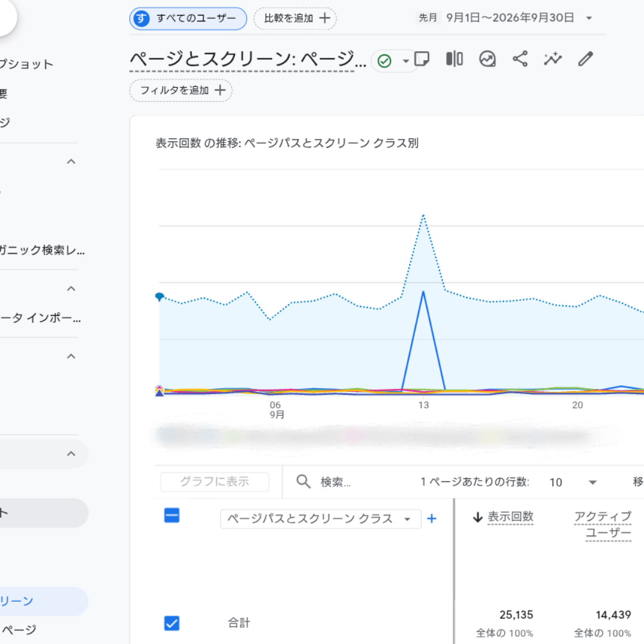Open the comparison columns view icon

[x=454, y=58]
